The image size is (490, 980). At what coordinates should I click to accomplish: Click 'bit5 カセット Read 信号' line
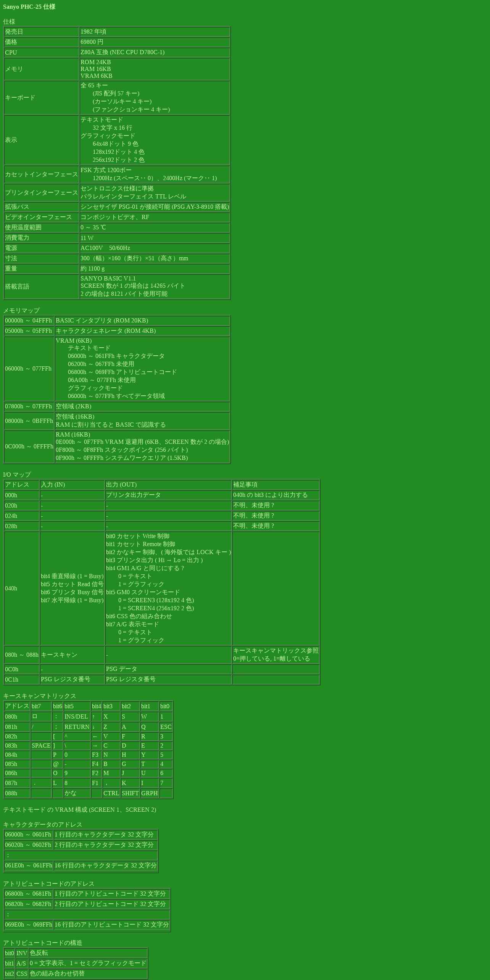click(x=72, y=584)
